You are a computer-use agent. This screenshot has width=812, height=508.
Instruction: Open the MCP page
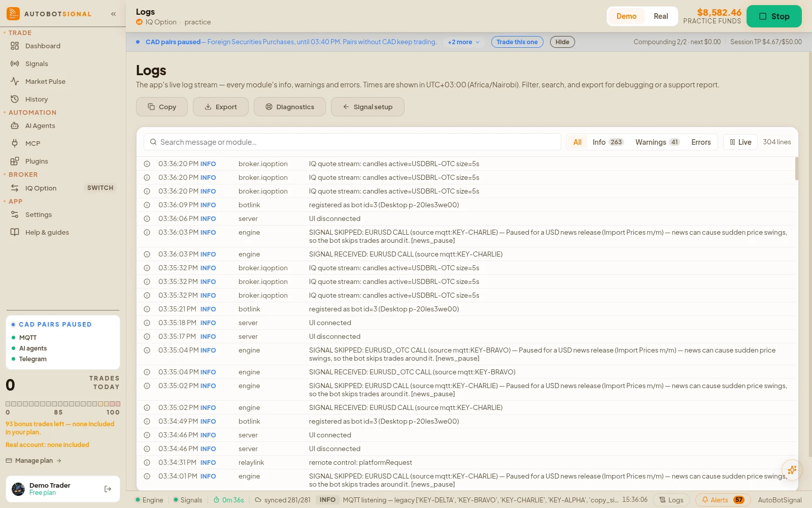click(x=32, y=143)
